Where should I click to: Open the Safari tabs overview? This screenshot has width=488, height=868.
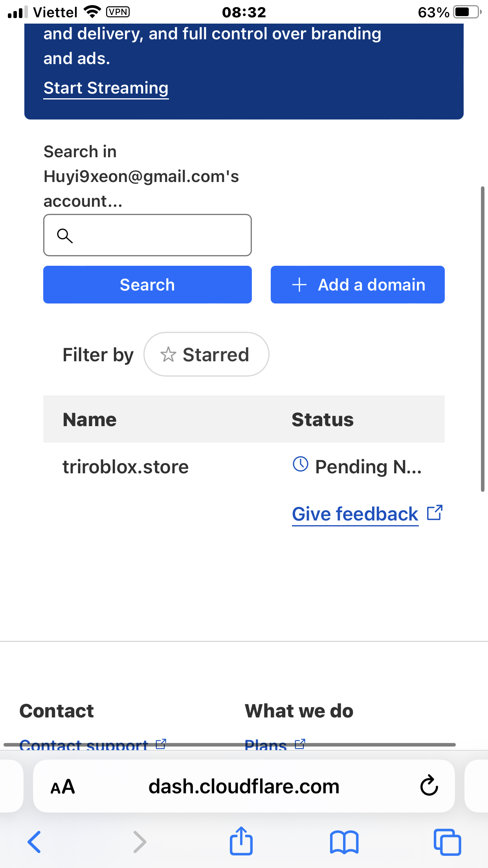[447, 842]
